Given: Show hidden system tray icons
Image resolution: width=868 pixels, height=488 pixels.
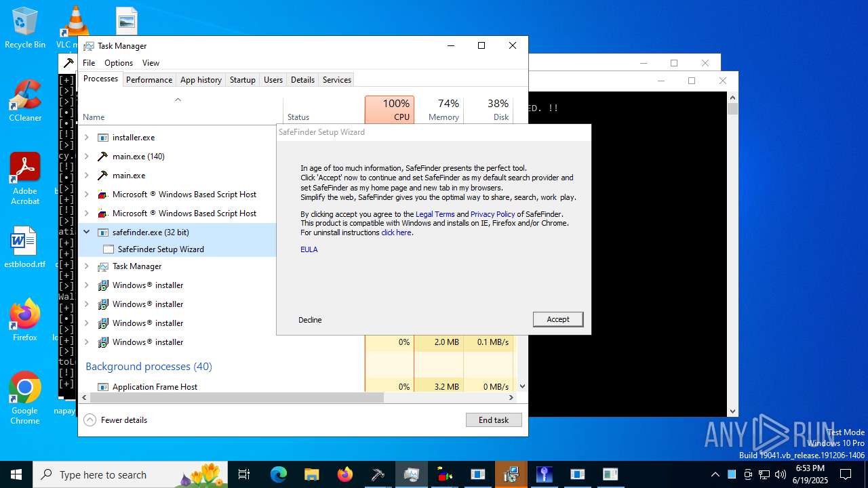Looking at the screenshot, I should [x=715, y=474].
